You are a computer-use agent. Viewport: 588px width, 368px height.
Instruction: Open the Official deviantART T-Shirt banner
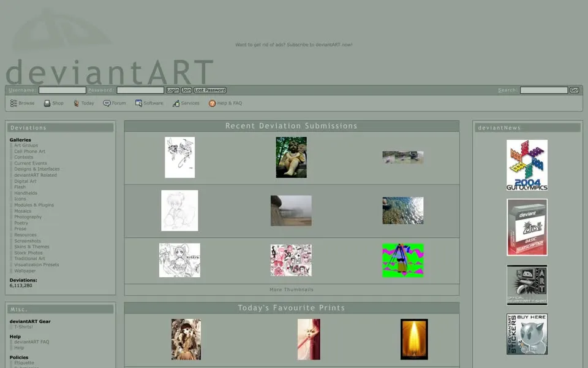(x=527, y=285)
